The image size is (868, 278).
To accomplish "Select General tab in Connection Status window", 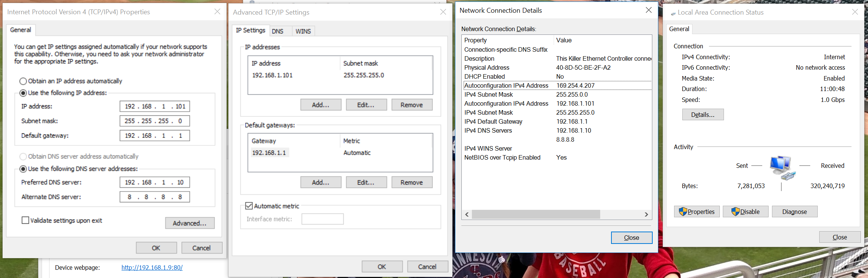I will [x=679, y=29].
